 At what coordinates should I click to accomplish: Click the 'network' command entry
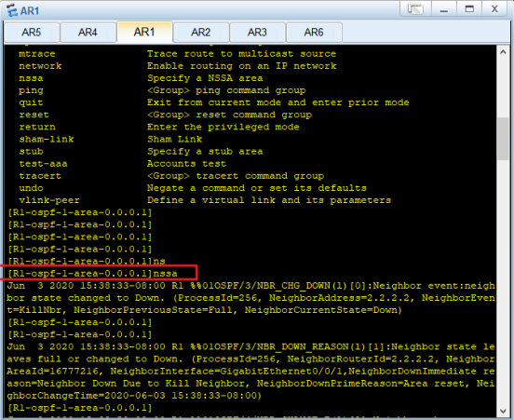pyautogui.click(x=40, y=66)
